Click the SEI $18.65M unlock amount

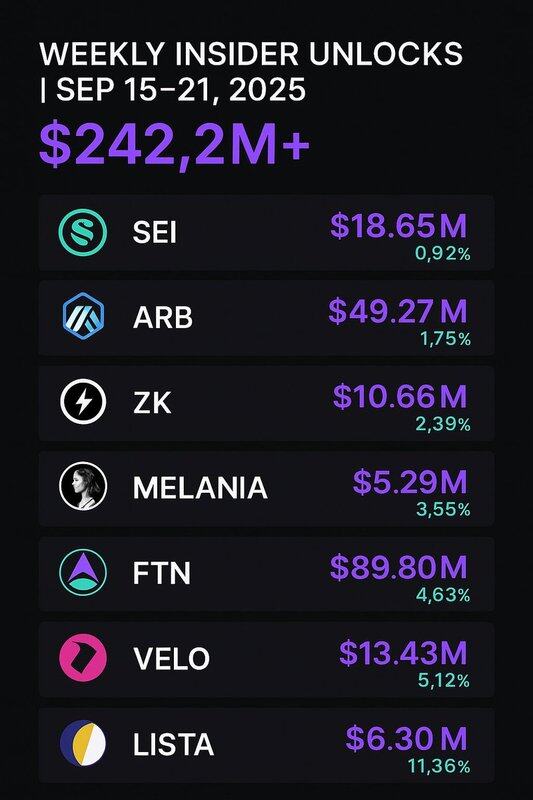398,226
